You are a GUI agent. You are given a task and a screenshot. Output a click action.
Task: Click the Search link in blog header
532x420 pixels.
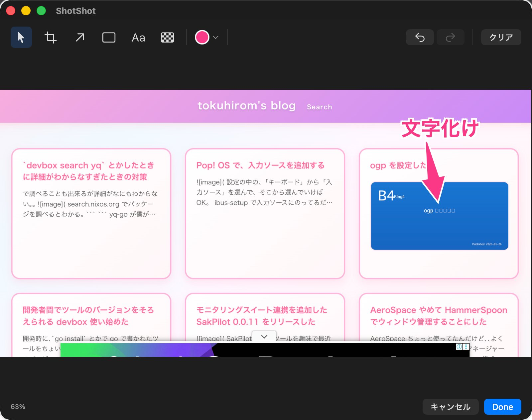[x=319, y=107]
